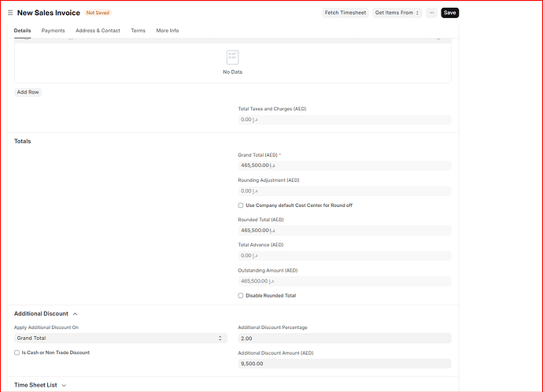Add a row to the taxes table
This screenshot has width=543, height=392.
28,92
